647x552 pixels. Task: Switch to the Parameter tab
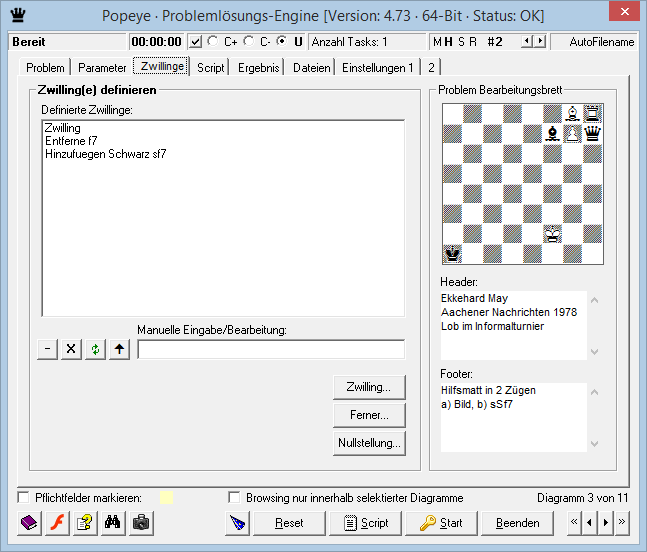102,68
